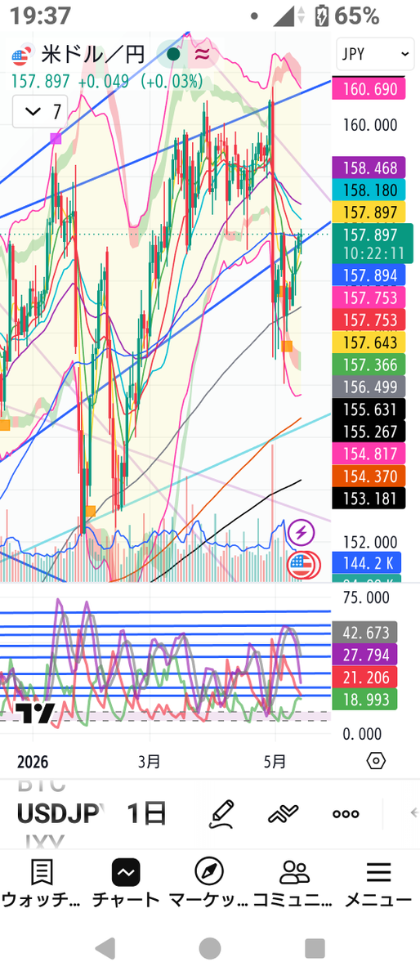Tap the 2026 time axis label

(33, 762)
